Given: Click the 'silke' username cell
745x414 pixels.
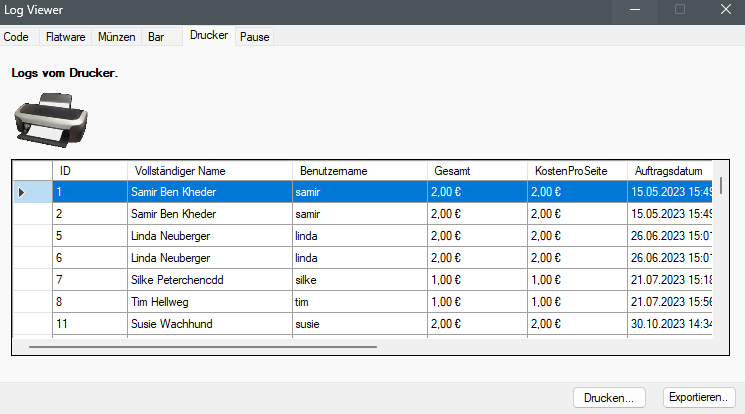Looking at the screenshot, I should coord(360,280).
